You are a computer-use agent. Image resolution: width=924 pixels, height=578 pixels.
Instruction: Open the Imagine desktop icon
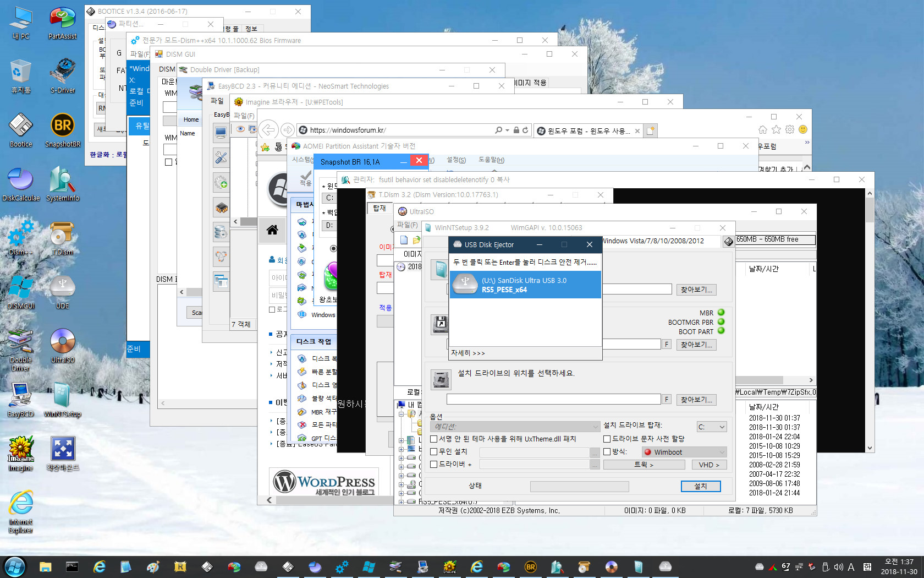(x=21, y=454)
